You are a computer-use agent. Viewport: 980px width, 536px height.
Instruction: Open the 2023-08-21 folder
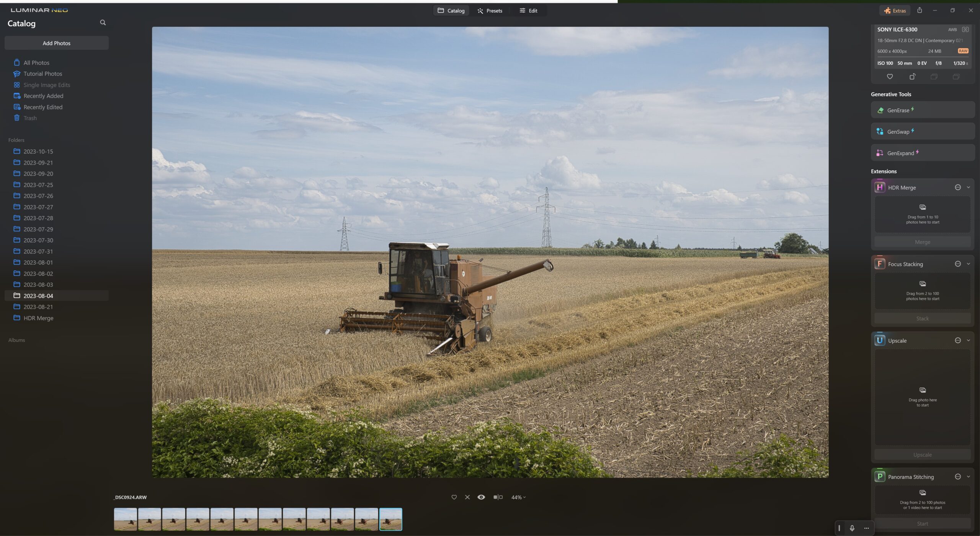(x=38, y=307)
